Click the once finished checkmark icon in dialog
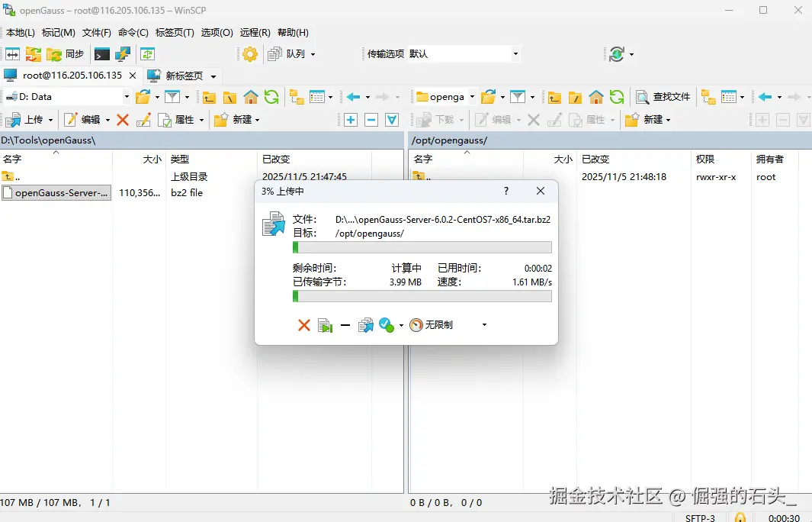 point(387,325)
